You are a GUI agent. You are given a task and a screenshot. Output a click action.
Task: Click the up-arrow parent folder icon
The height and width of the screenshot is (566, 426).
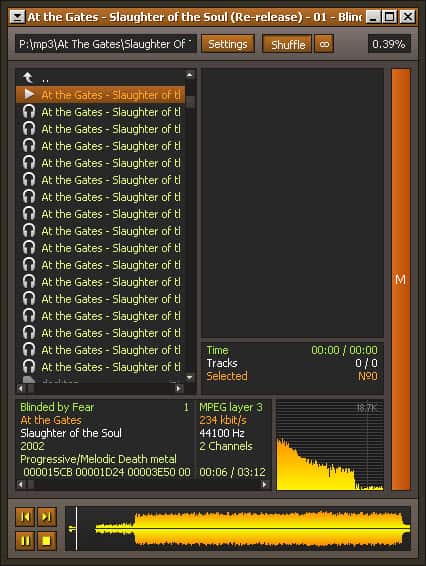coord(28,78)
